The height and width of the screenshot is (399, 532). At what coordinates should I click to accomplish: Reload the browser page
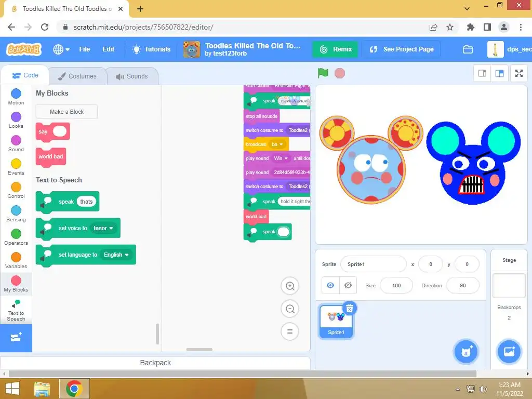tap(45, 27)
